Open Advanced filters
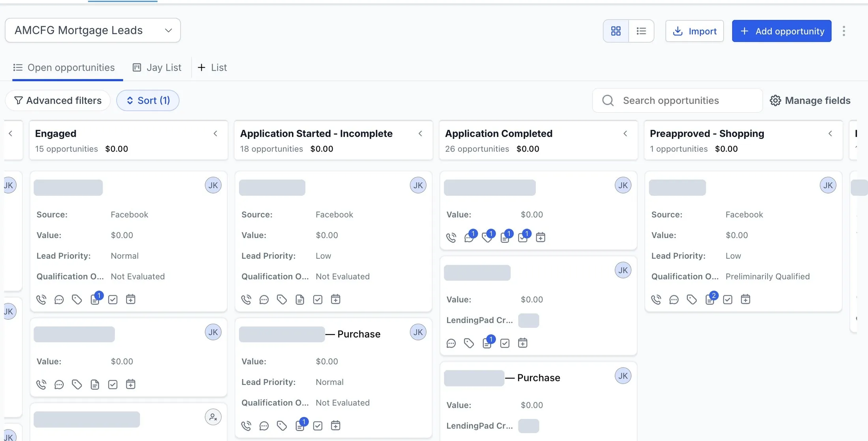This screenshot has width=868, height=441. coord(58,100)
